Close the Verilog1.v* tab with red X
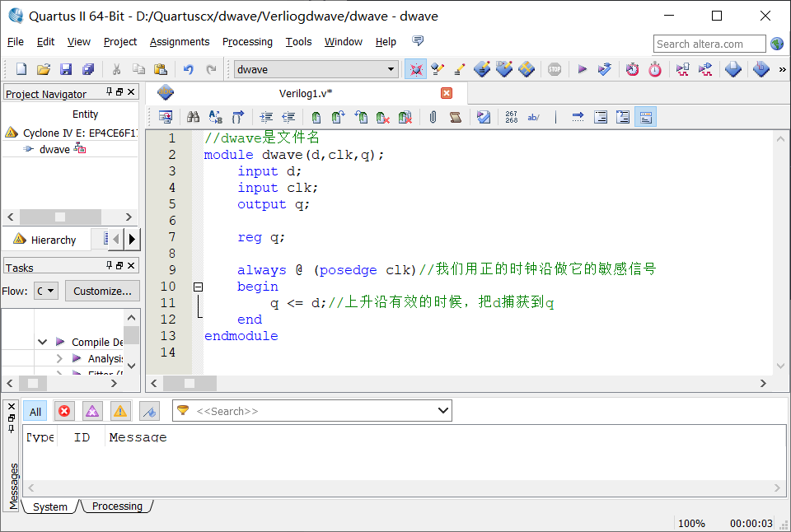This screenshot has height=532, width=791. [x=447, y=93]
